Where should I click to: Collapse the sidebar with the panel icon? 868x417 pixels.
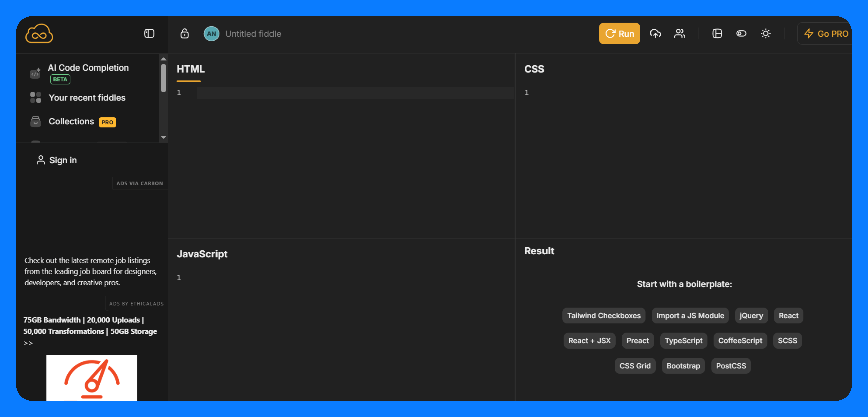coord(149,33)
